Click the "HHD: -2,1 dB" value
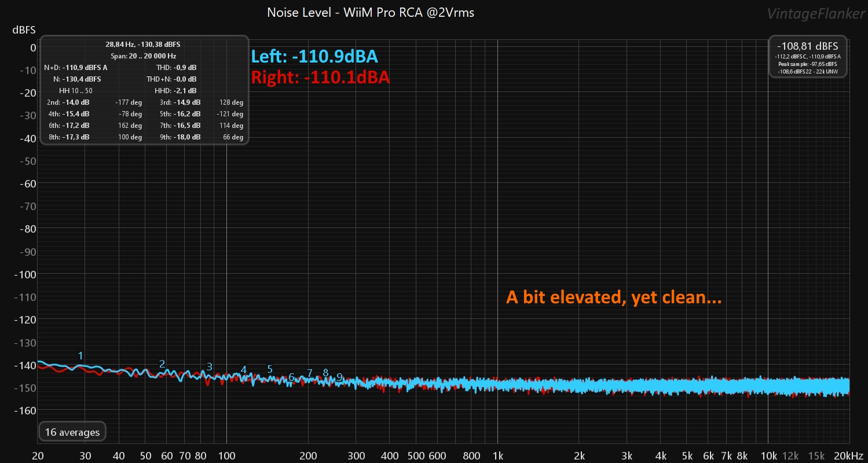This screenshot has width=868, height=463. coord(175,91)
